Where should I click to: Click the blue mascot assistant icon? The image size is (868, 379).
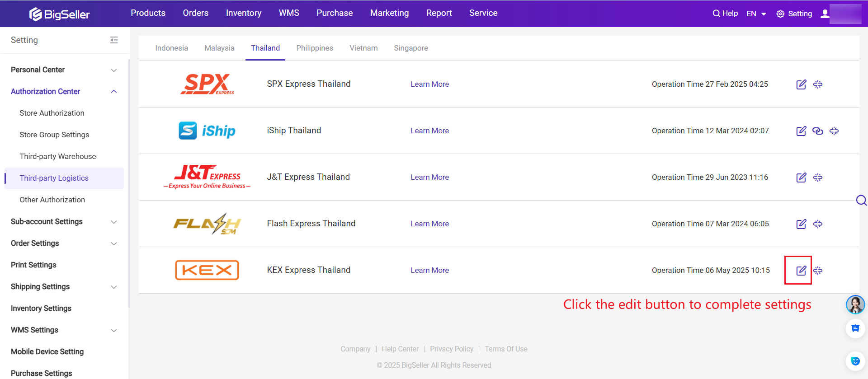tap(855, 361)
